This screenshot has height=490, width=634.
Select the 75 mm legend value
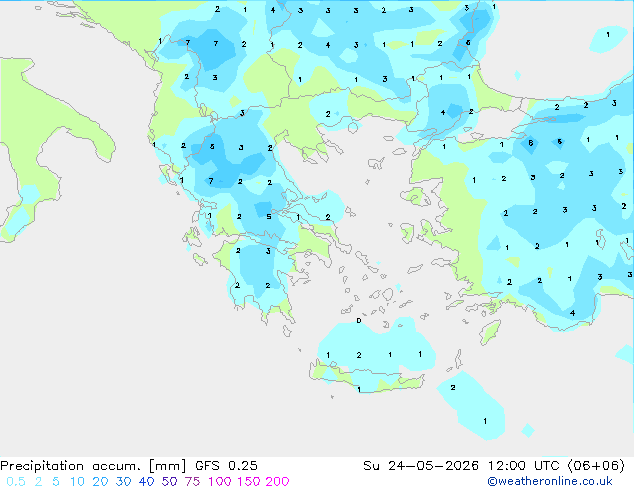pos(192,482)
